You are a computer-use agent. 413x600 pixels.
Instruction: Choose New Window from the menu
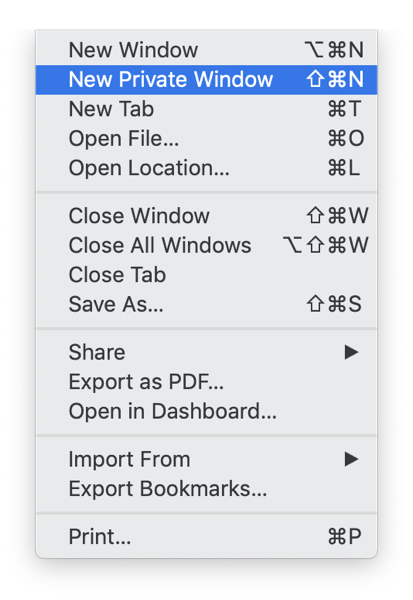(x=206, y=50)
